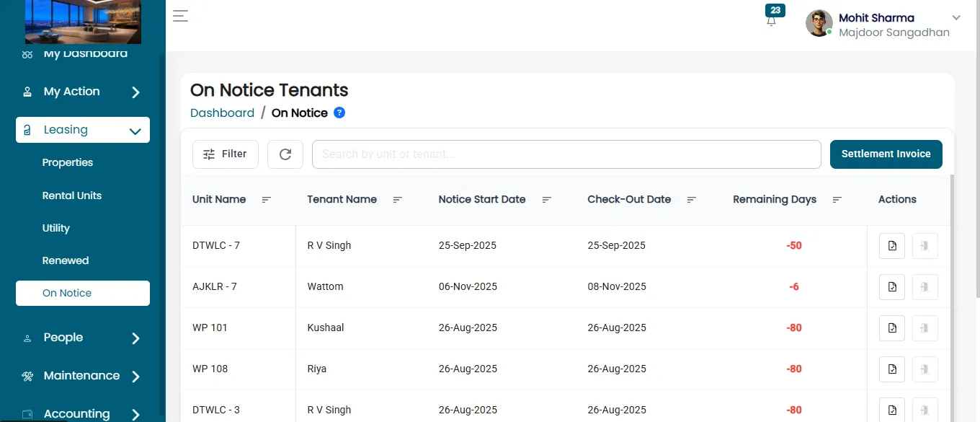Open Utility in the Leasing submenu
The width and height of the screenshot is (980, 422).
coord(56,228)
